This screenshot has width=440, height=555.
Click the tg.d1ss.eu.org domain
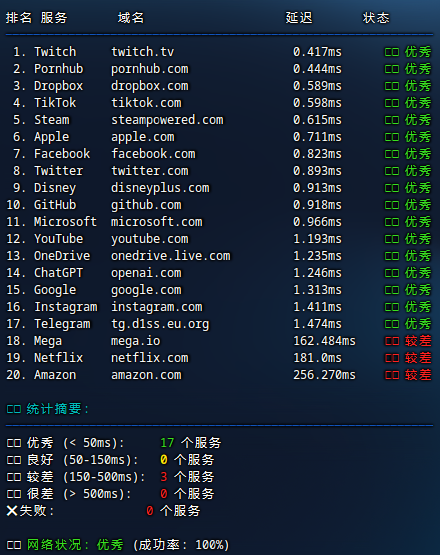(160, 324)
